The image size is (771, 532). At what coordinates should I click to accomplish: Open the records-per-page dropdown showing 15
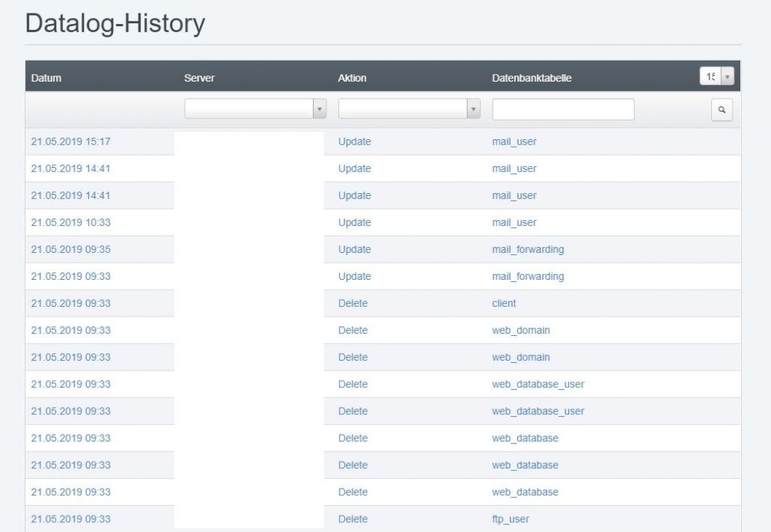pos(716,77)
